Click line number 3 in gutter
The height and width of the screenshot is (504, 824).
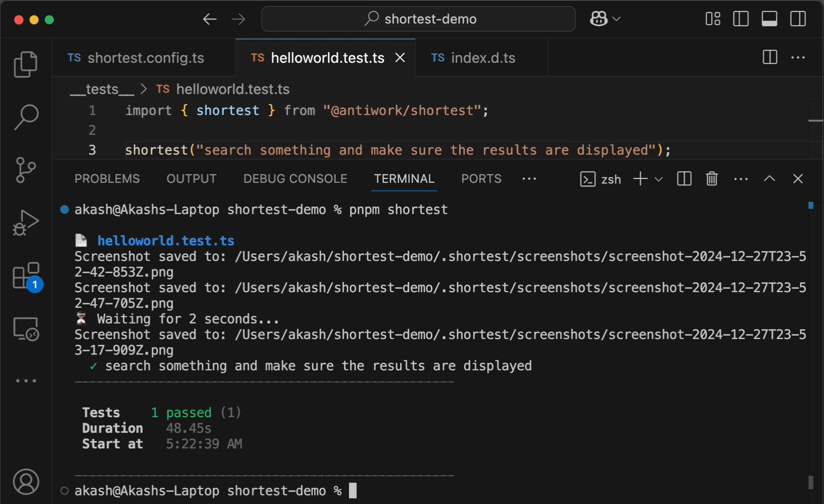(x=92, y=150)
